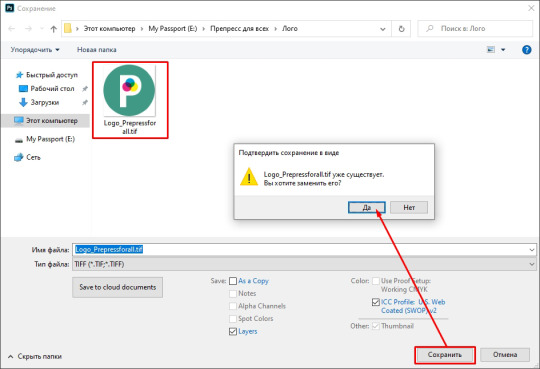
Task: Toggle the 'Alpha Channels' checkbox
Action: (x=233, y=306)
